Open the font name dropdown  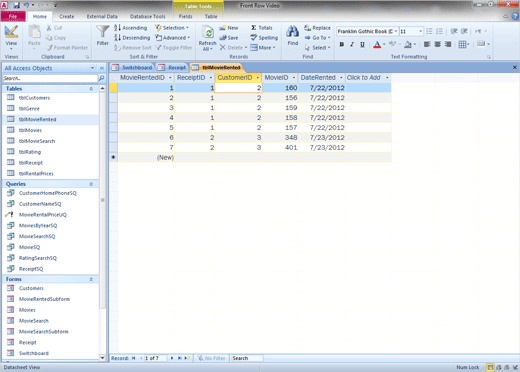pyautogui.click(x=396, y=31)
